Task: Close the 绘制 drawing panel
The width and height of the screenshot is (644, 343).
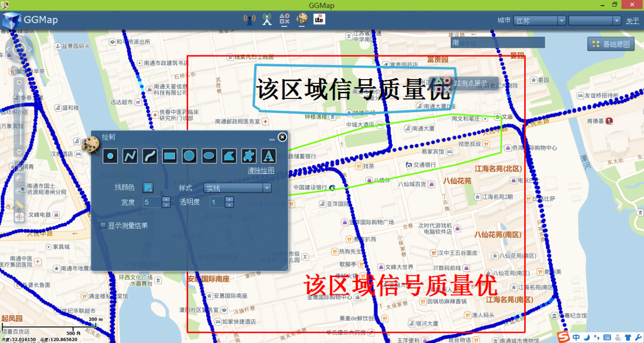Action: pyautogui.click(x=282, y=137)
